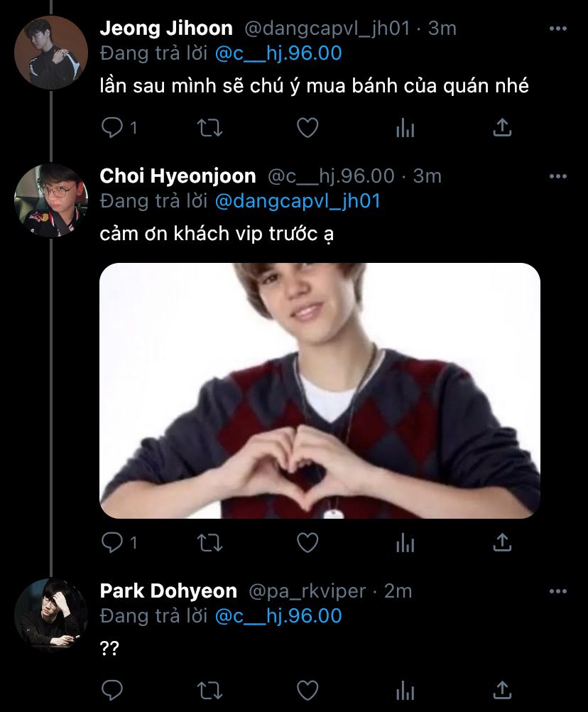Viewport: 588px width, 712px height.
Task: Open Jeong Jihoon's profile avatar
Action: (x=50, y=52)
